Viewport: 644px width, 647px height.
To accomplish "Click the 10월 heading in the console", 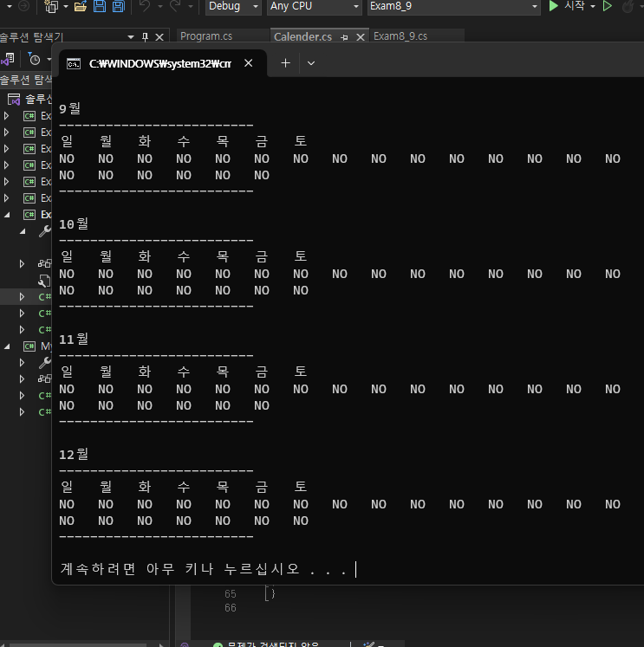I will pos(74,223).
